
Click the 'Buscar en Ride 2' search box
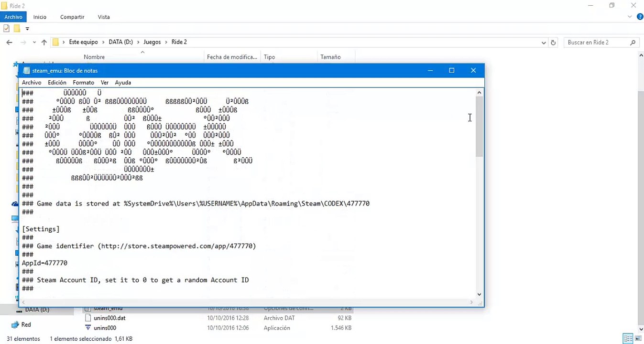pyautogui.click(x=601, y=43)
